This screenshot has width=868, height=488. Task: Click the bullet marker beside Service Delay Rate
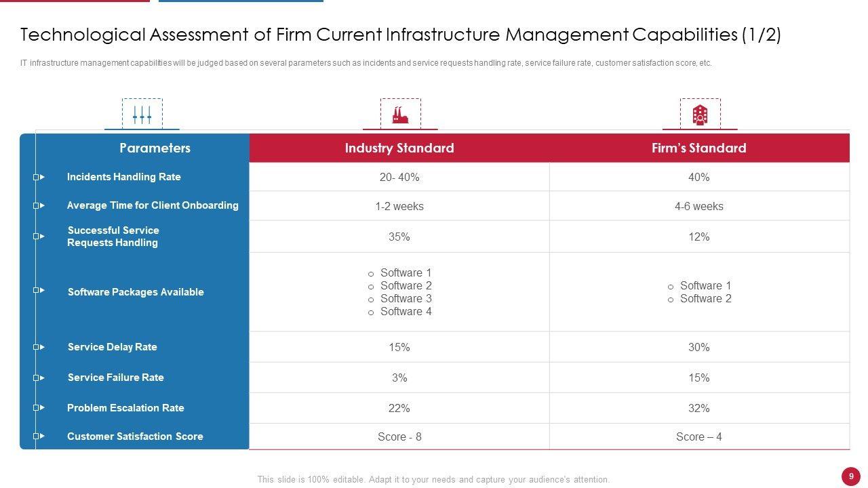(x=39, y=347)
